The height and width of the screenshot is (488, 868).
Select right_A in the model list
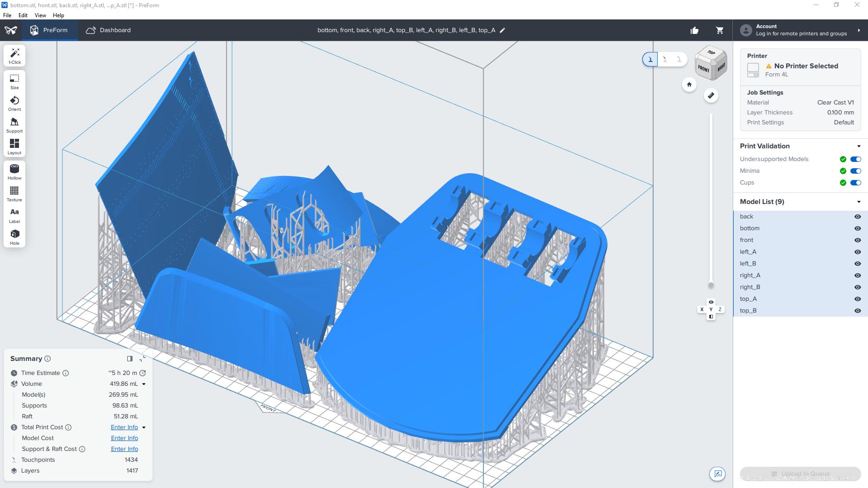click(750, 275)
